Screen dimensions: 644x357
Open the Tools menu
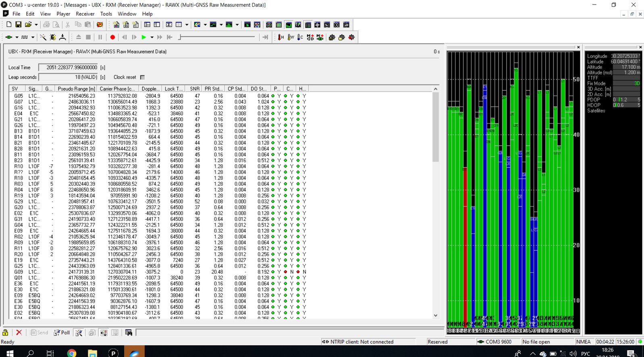[106, 14]
